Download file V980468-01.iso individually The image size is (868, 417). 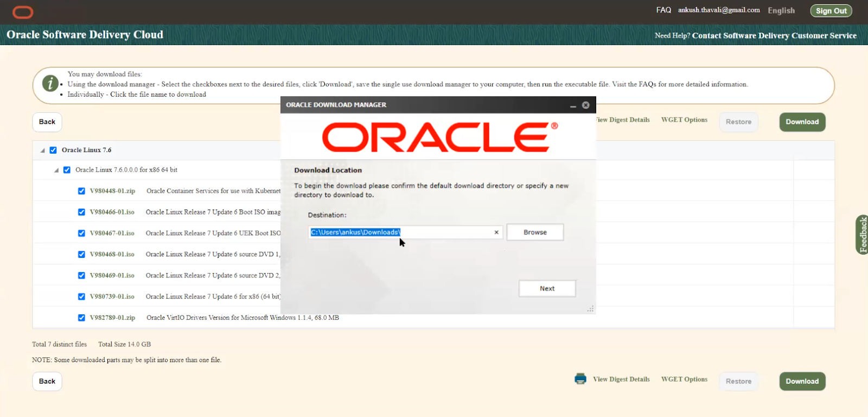[112, 255]
